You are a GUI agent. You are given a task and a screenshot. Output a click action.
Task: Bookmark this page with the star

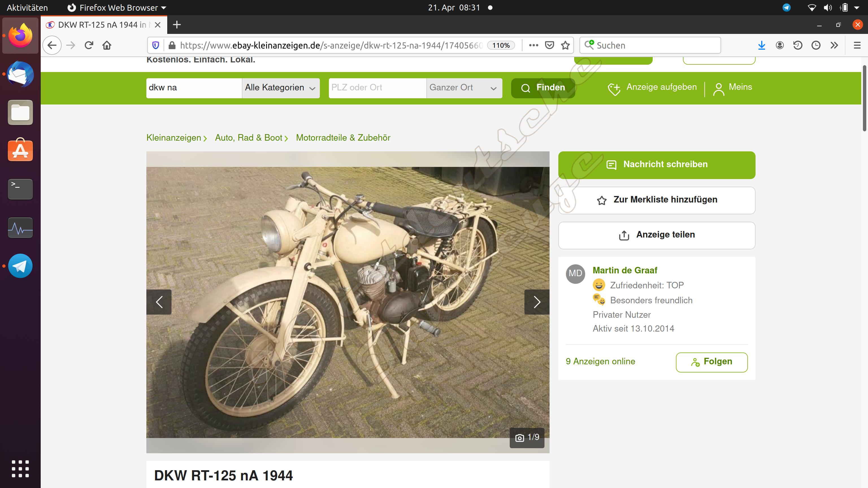(565, 45)
